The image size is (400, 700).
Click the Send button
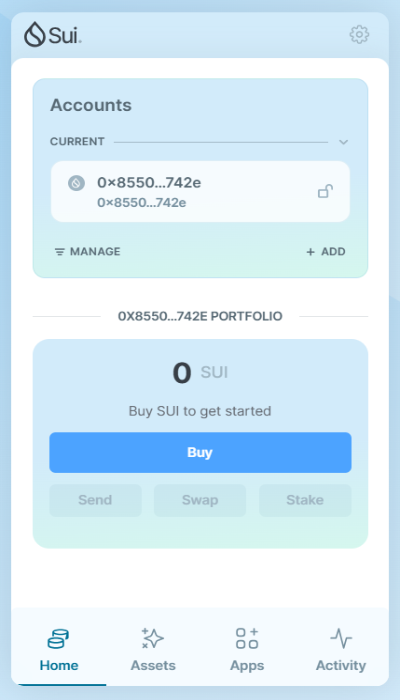pos(95,500)
